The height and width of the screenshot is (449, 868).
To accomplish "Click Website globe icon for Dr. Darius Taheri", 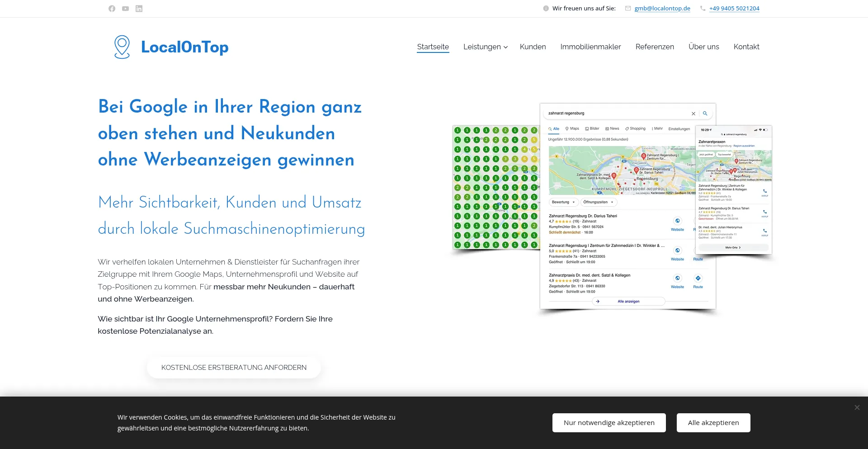I will pyautogui.click(x=677, y=221).
